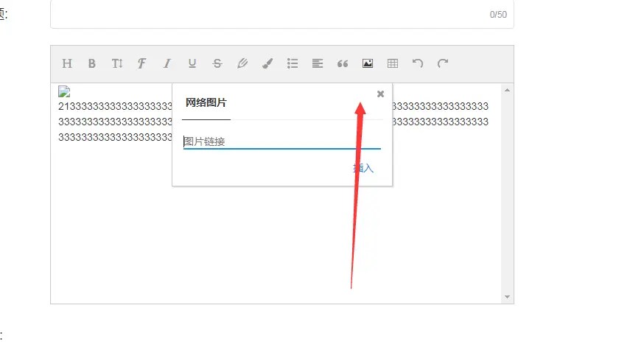Viewport: 644px width, 350px height.
Task: Open the list formatting icon
Action: 293,63
